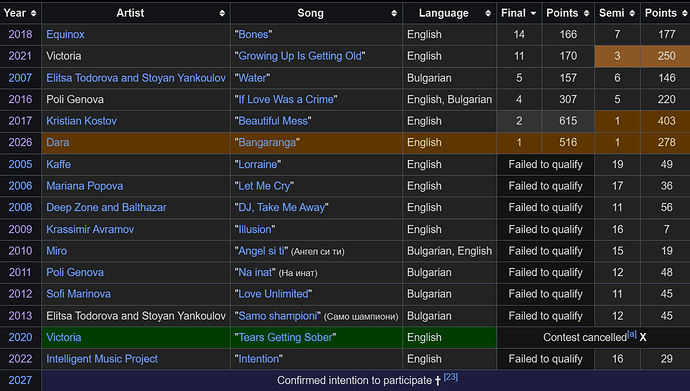Open the Kristian Kostov artist link
Viewport: 690px width, 391px height.
81,121
